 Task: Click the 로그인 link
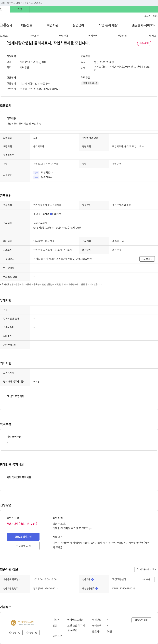click(x=147, y=16)
